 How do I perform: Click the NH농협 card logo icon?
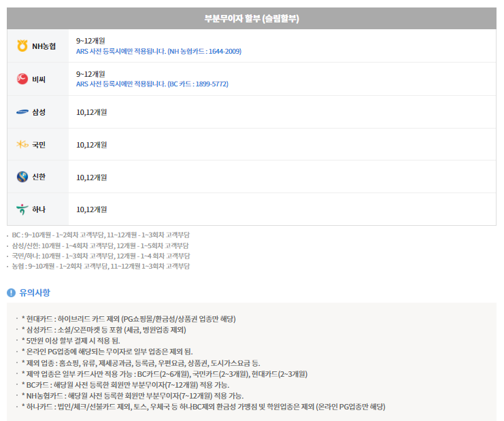(x=22, y=46)
